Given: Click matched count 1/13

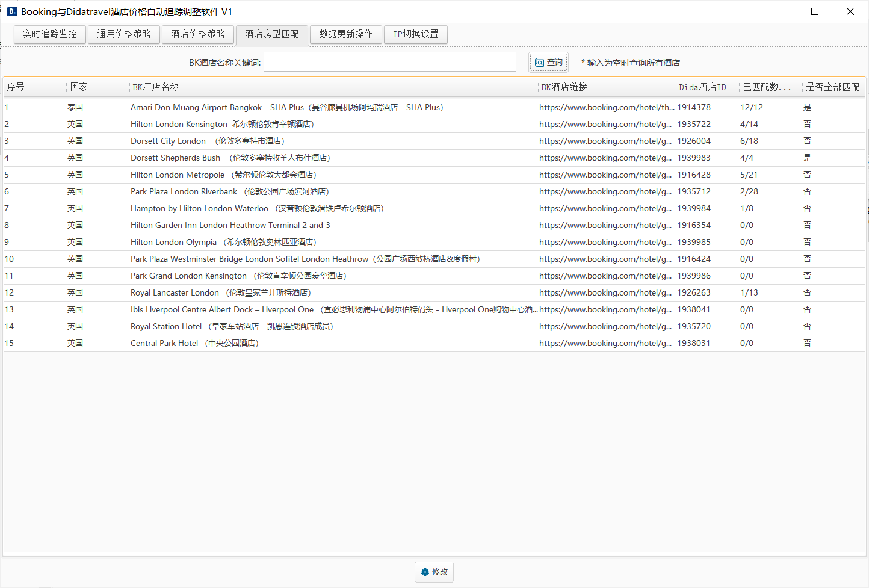Looking at the screenshot, I should click(749, 292).
